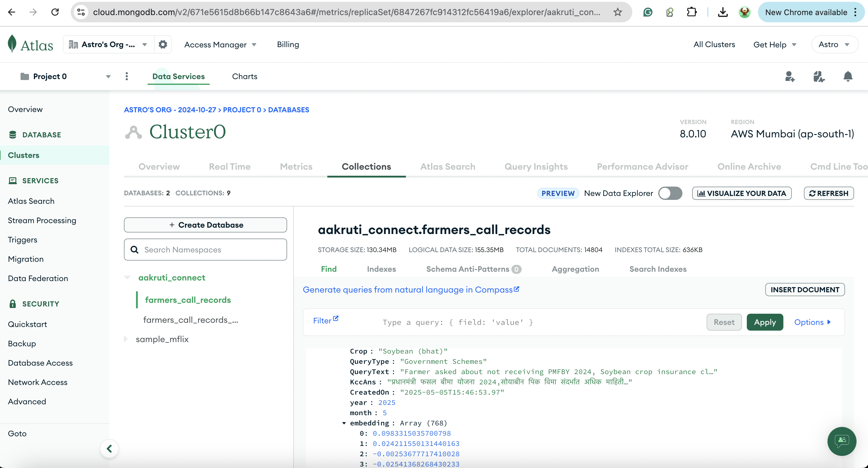This screenshot has width=868, height=468.
Task: Open the support chat bubble icon
Action: [x=842, y=441]
